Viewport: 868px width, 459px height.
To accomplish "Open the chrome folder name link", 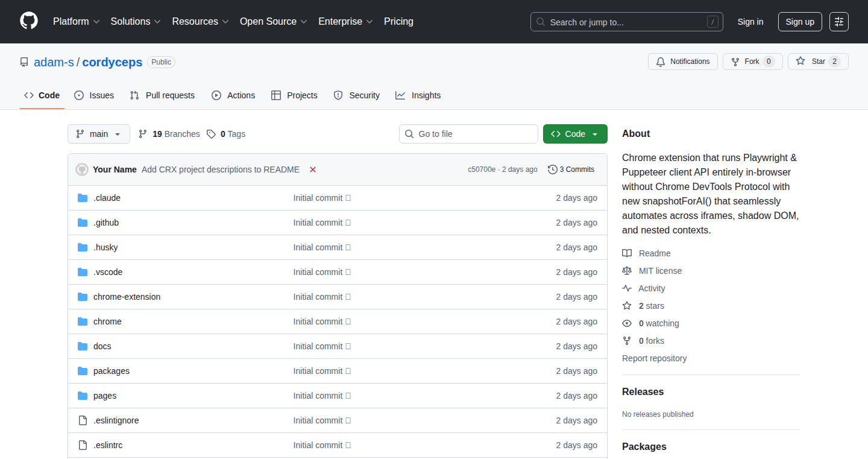I will [x=107, y=321].
